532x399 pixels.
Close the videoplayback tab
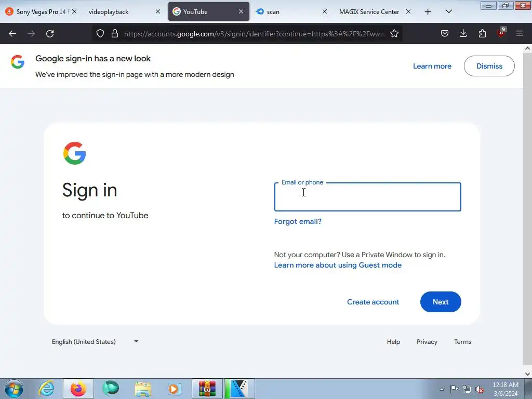[158, 11]
